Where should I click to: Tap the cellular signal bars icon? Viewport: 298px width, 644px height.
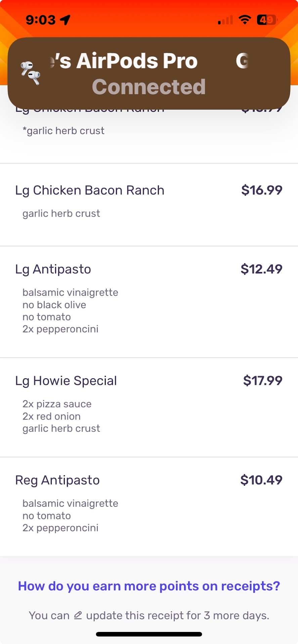click(x=225, y=20)
